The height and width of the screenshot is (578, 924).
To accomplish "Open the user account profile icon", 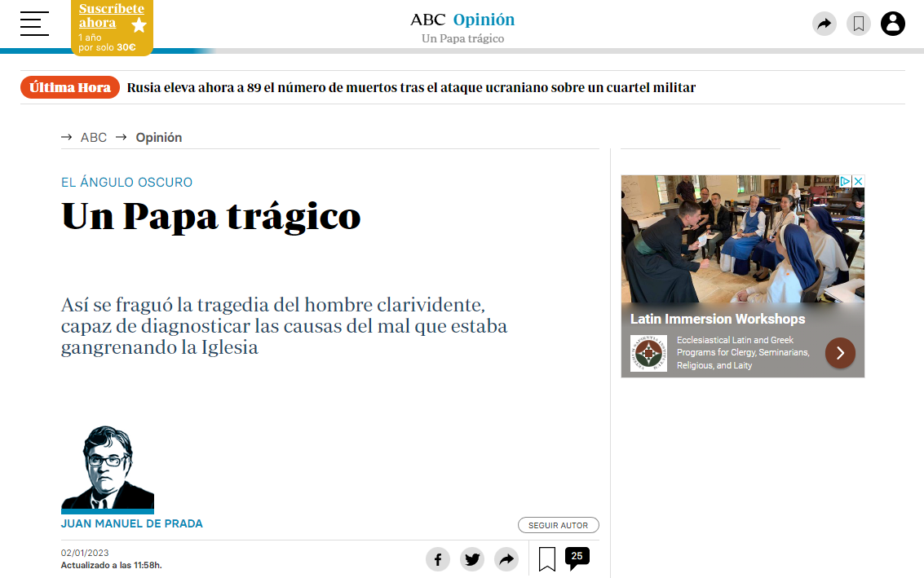I will click(893, 24).
